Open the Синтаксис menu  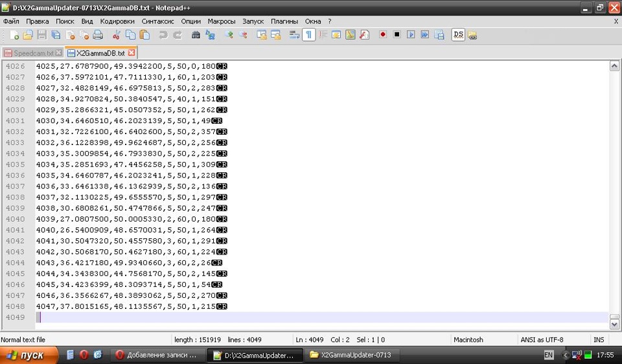157,21
